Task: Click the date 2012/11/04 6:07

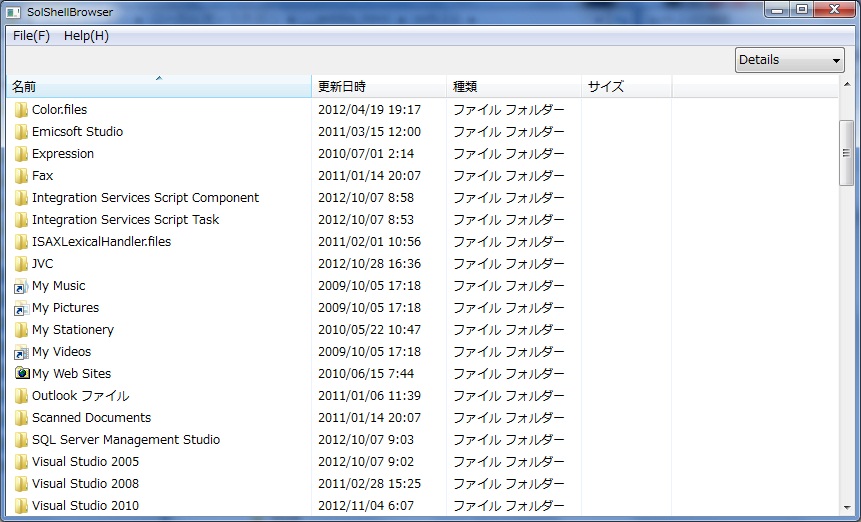Action: [366, 506]
